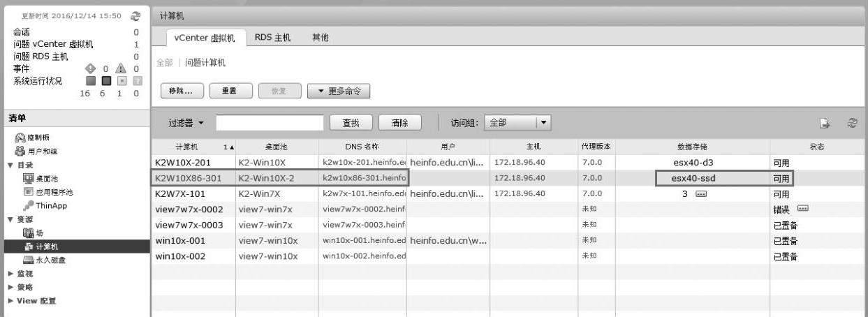The image size is (868, 317).
Task: Expand the 策略 tree section
Action: [x=10, y=287]
